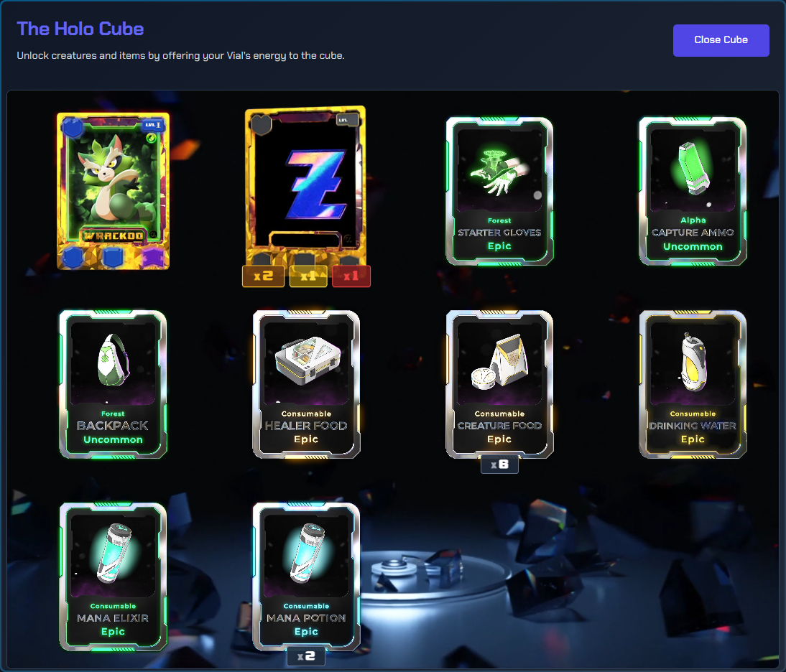Screen dimensions: 786x672
Task: Click the purple hexagon gem on Wrackoo card
Action: [153, 258]
